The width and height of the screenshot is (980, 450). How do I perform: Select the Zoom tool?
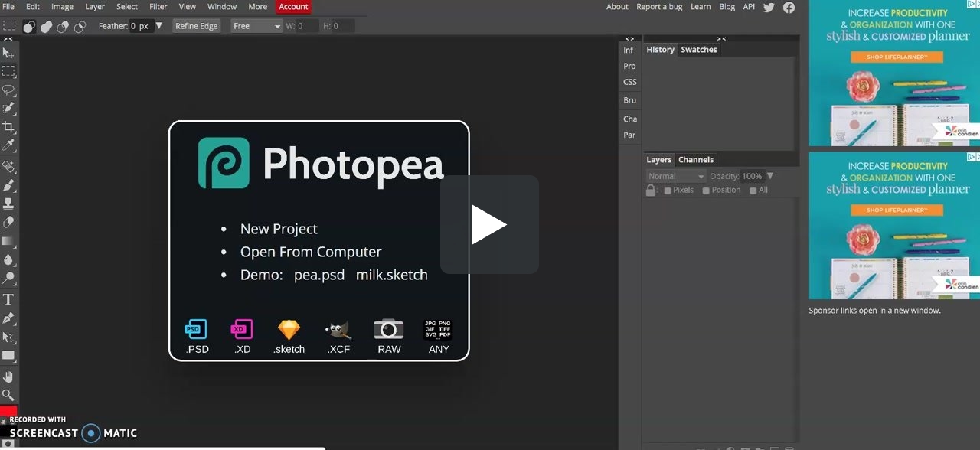(x=8, y=395)
